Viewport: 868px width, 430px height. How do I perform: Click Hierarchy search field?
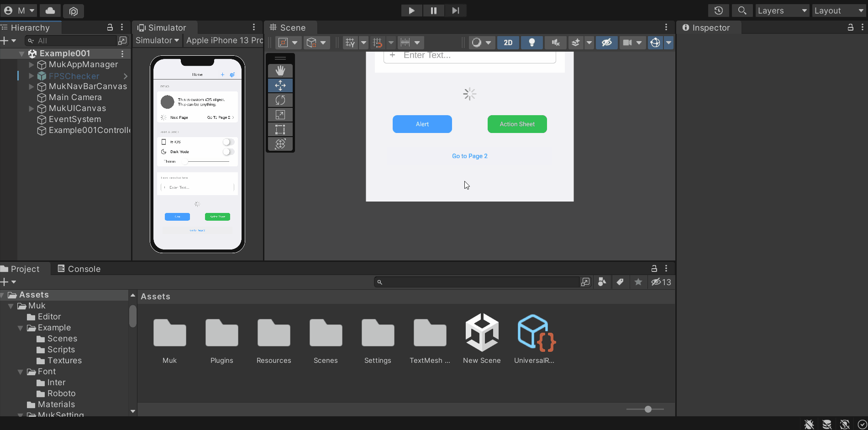coord(71,41)
